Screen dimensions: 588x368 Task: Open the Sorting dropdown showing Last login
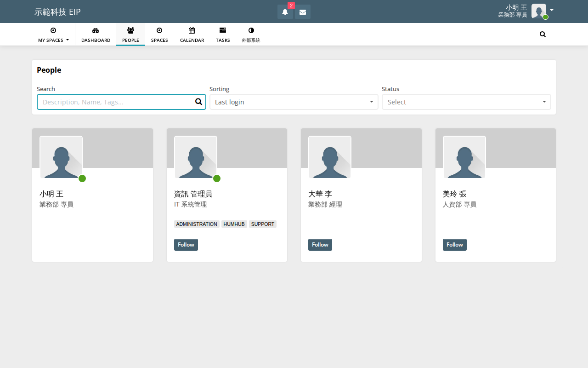click(x=294, y=102)
